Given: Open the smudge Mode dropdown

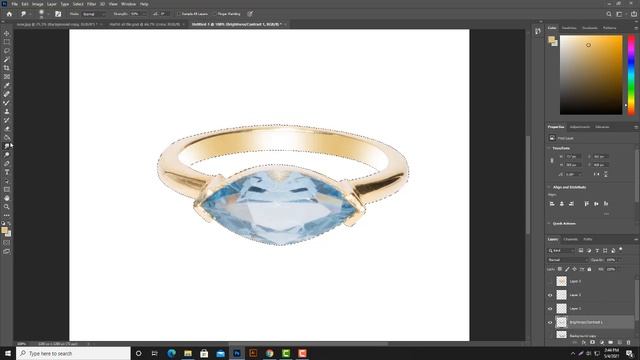Looking at the screenshot, I should 93,14.
